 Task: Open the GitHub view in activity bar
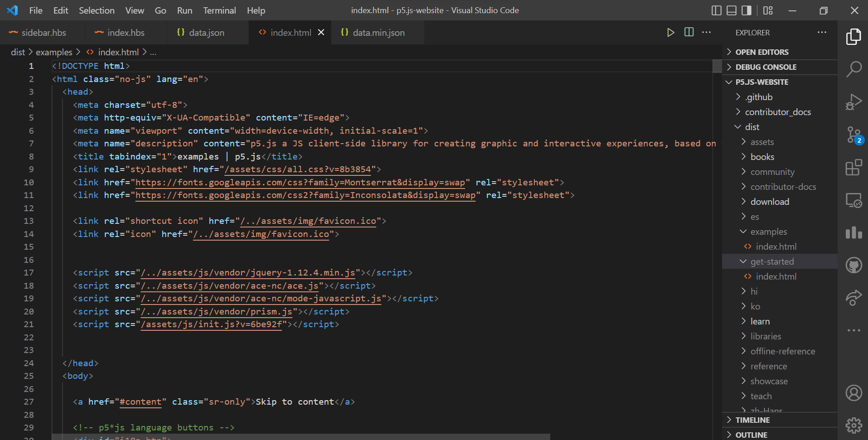(853, 265)
